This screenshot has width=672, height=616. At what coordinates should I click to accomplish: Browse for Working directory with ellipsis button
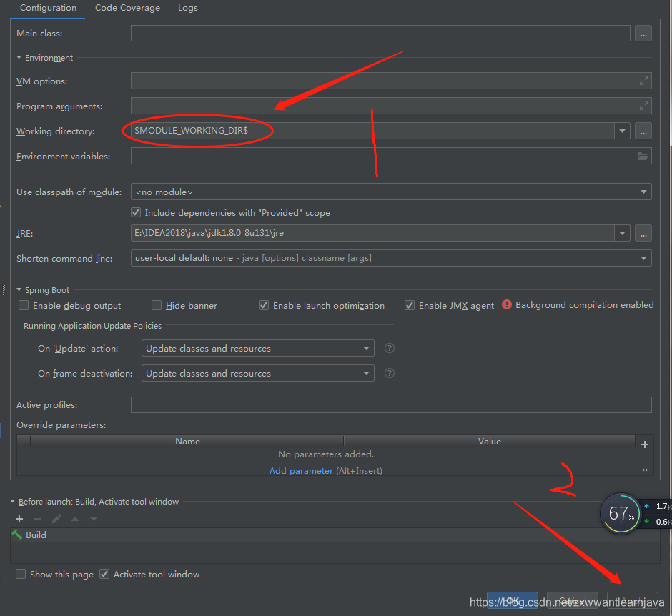(643, 131)
